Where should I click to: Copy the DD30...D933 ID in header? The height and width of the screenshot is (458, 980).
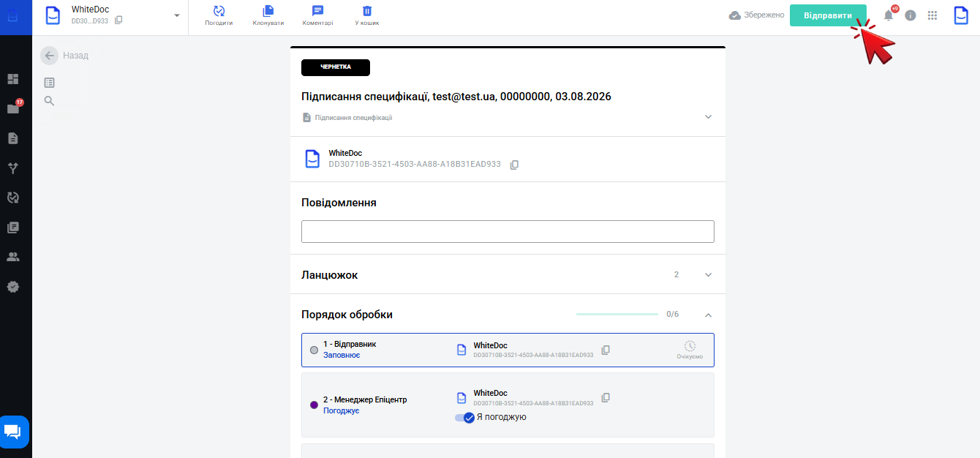(118, 20)
